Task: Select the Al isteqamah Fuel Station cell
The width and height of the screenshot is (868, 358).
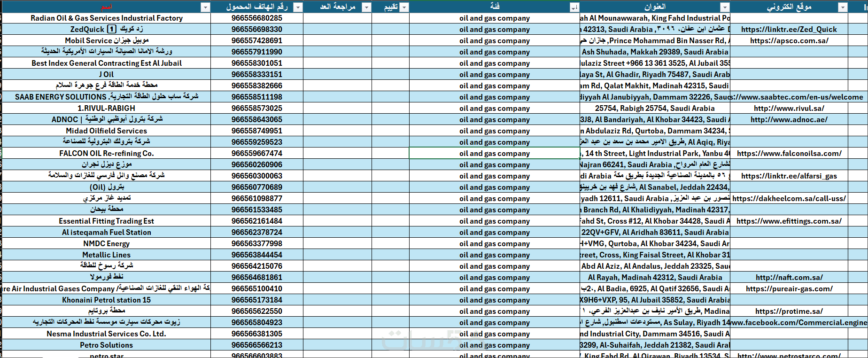Action: click(107, 232)
